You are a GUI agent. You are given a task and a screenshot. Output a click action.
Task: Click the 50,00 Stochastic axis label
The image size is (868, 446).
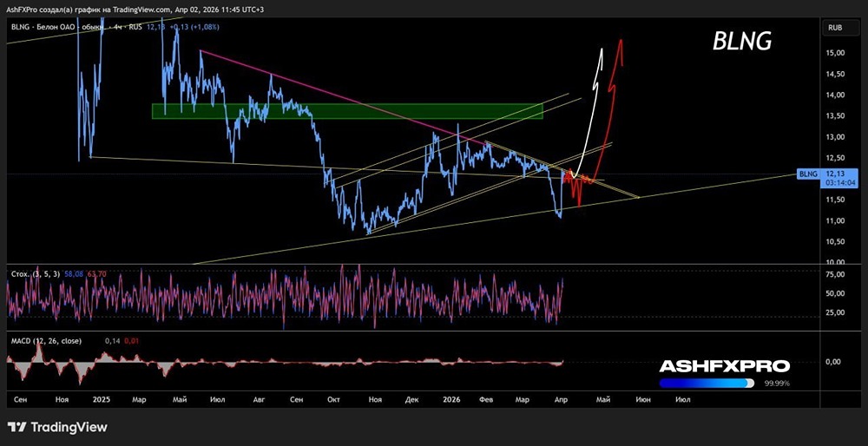pos(835,293)
